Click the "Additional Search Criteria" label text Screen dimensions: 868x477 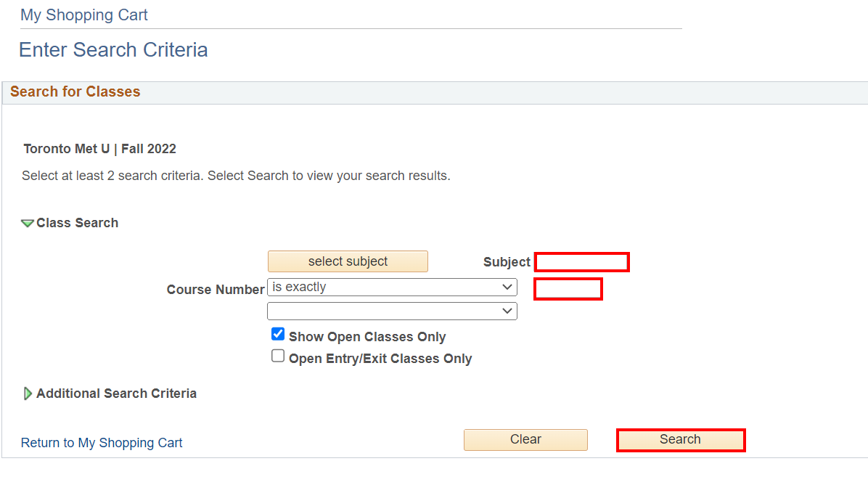point(116,394)
